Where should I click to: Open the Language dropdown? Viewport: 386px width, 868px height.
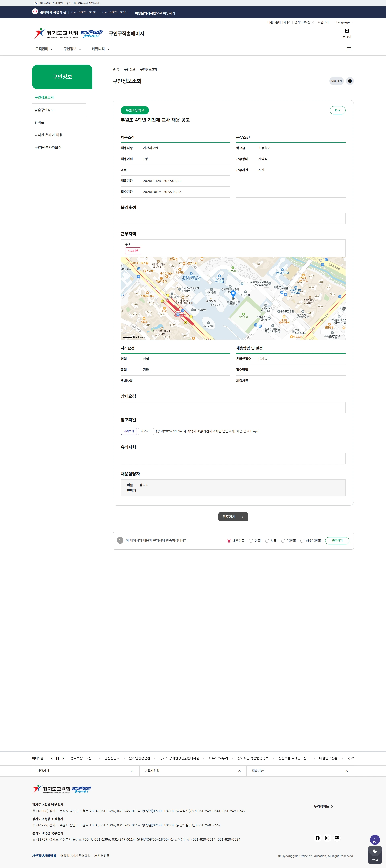tap(344, 22)
